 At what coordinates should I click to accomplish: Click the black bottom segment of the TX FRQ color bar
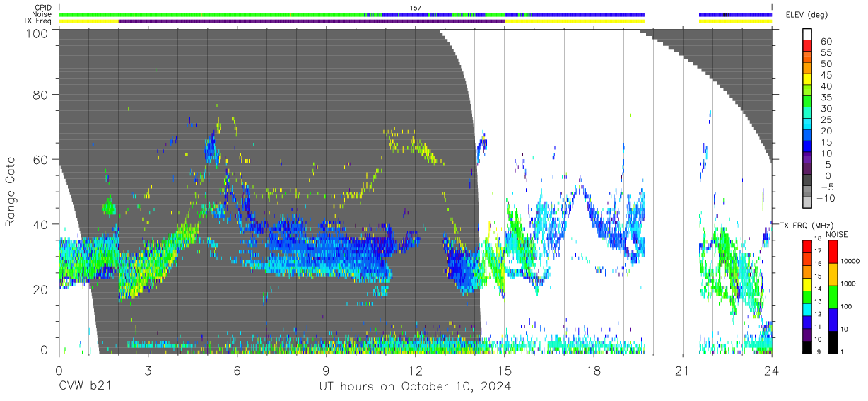coord(807,346)
